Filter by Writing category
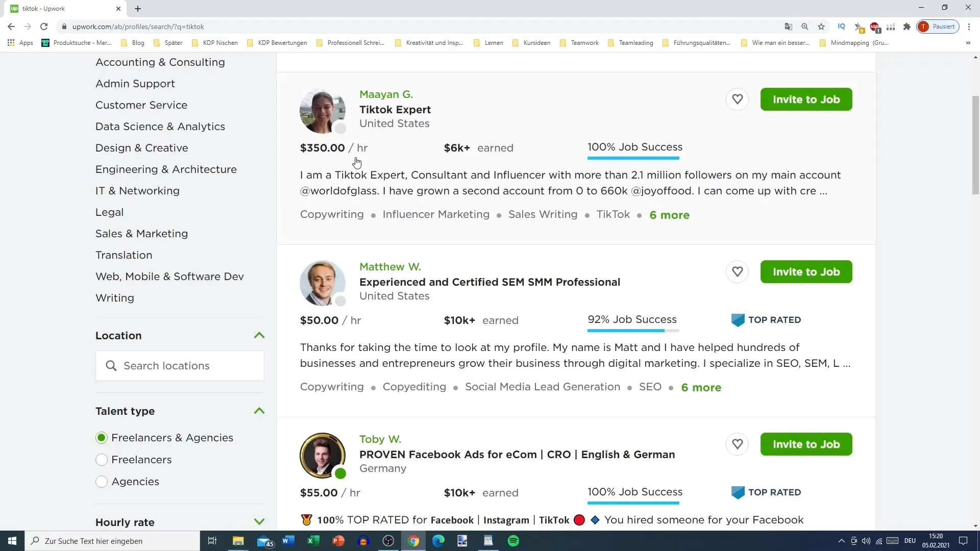980x551 pixels. (x=115, y=298)
